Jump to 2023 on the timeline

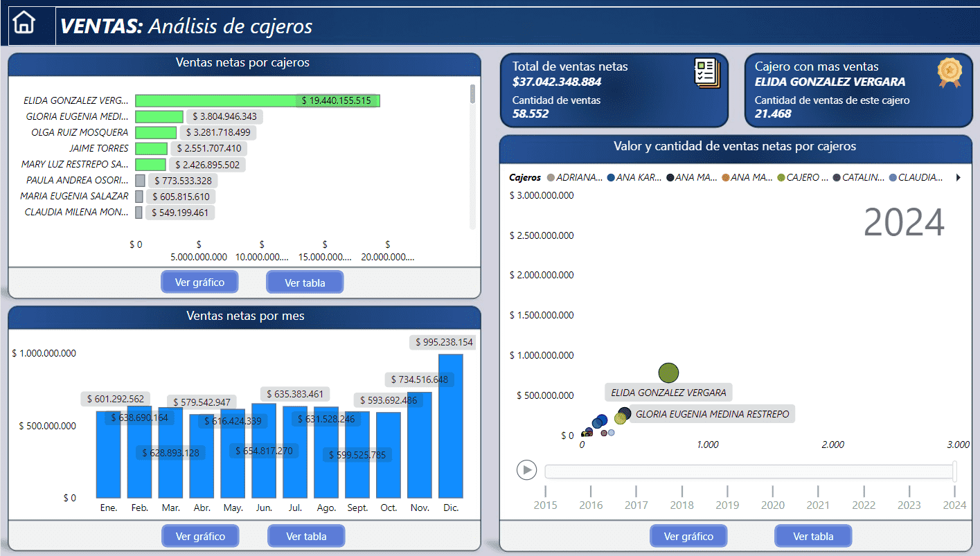[909, 505]
